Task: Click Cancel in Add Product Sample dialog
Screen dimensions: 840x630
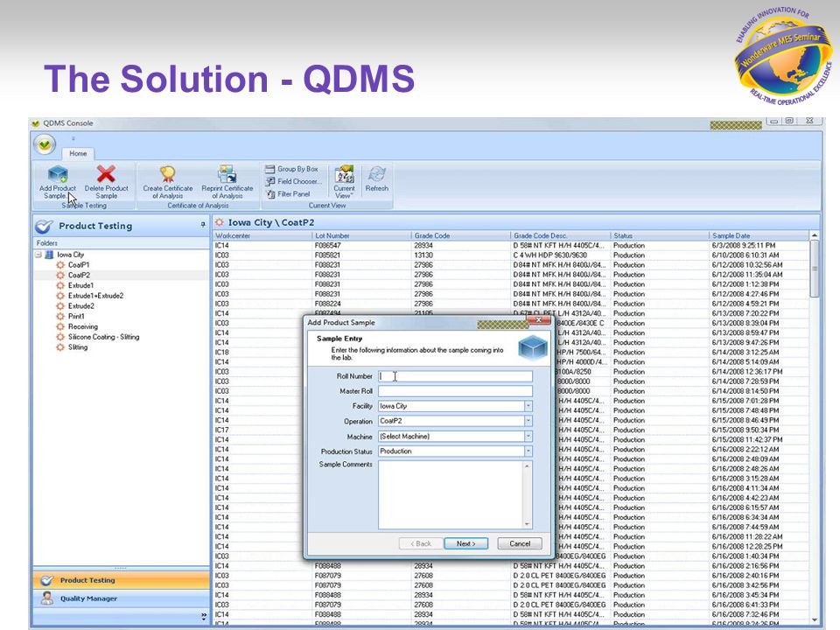Action: [520, 543]
